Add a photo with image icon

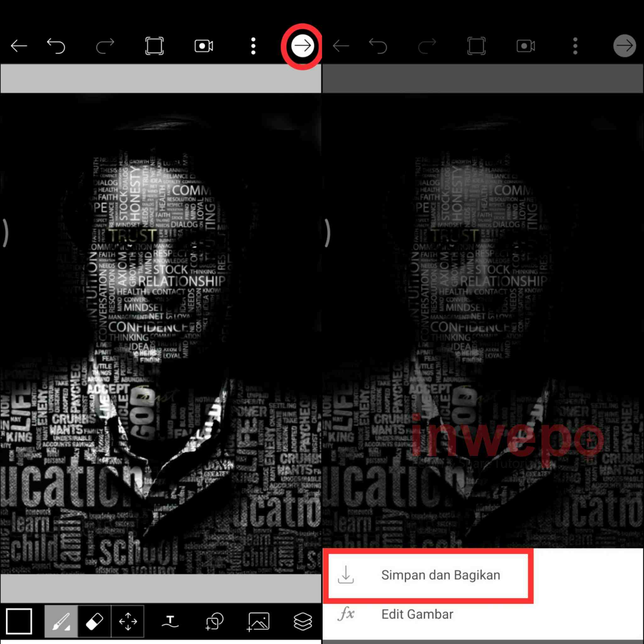point(259,621)
